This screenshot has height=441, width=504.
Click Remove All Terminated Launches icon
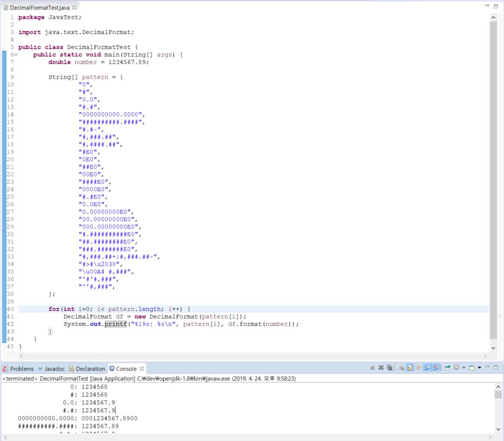[389, 368]
